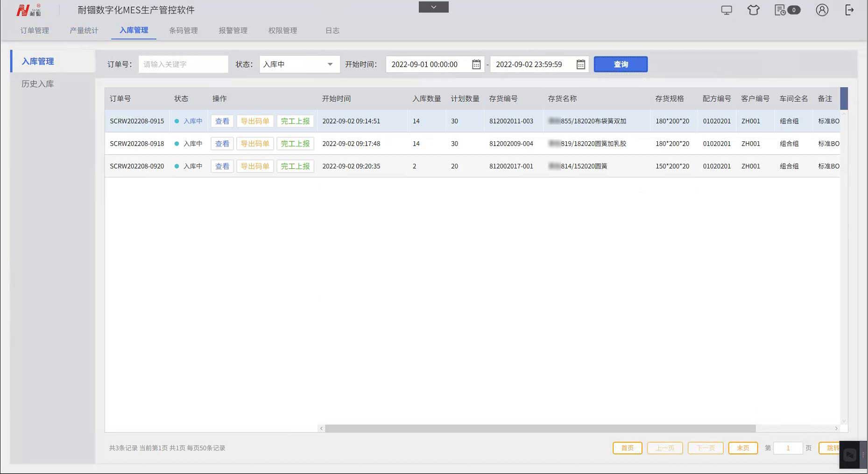Click the logout exit icon
Image resolution: width=868 pixels, height=474 pixels.
pyautogui.click(x=849, y=10)
